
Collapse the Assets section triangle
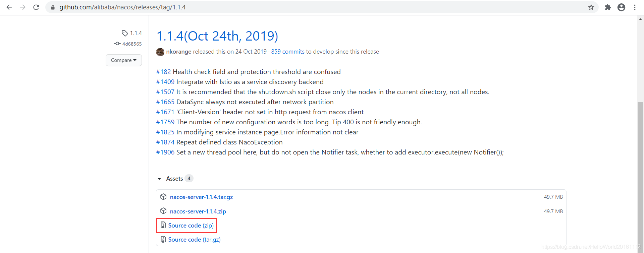tap(159, 179)
